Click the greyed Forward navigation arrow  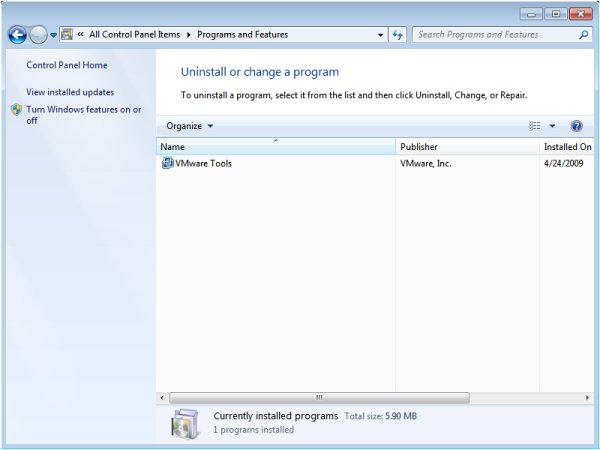point(38,35)
